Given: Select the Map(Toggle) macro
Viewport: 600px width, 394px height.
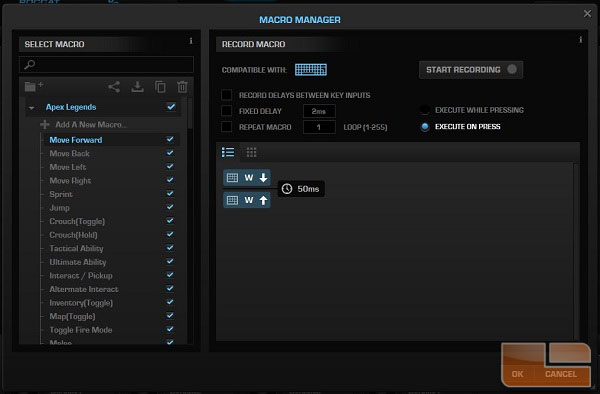Looking at the screenshot, I should point(72,316).
